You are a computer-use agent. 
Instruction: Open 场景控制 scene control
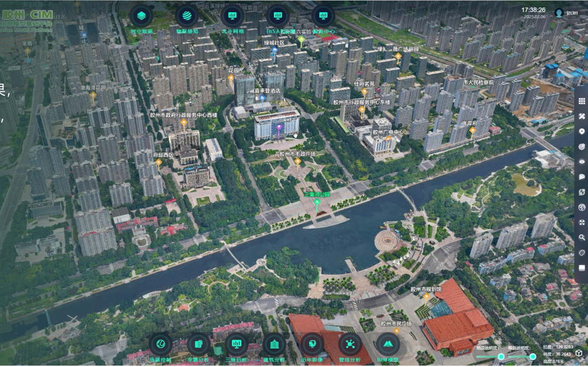(x=160, y=344)
